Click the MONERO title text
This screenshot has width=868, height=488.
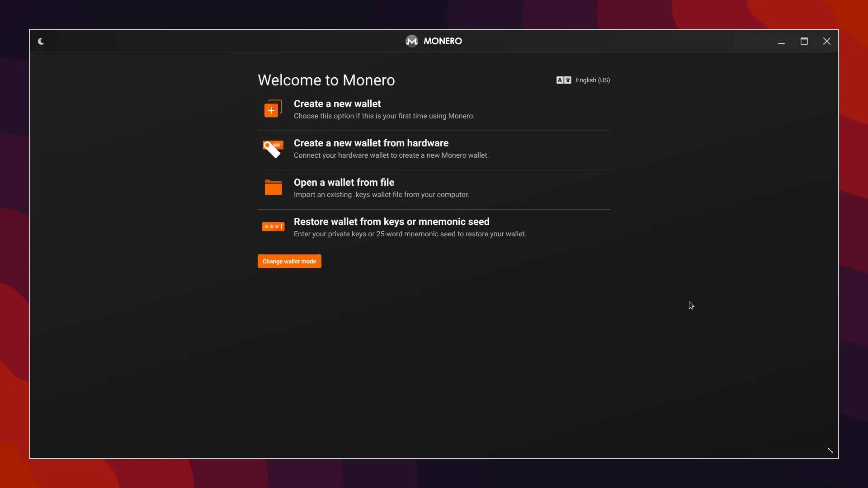pos(443,41)
